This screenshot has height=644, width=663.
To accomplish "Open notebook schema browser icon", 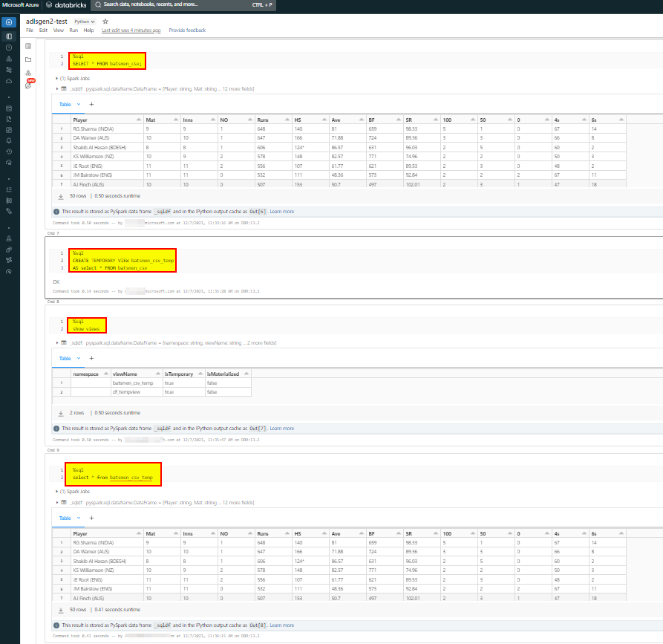I will pyautogui.click(x=28, y=73).
